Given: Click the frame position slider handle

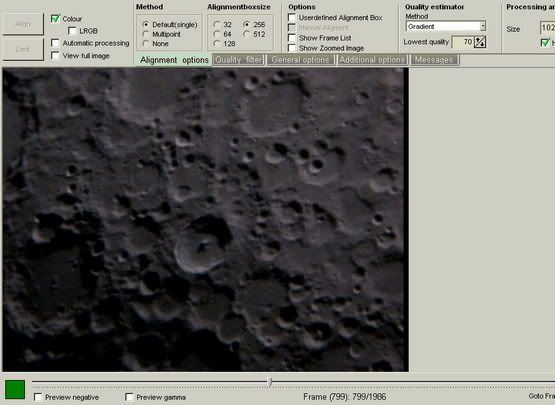Looking at the screenshot, I should [270, 382].
